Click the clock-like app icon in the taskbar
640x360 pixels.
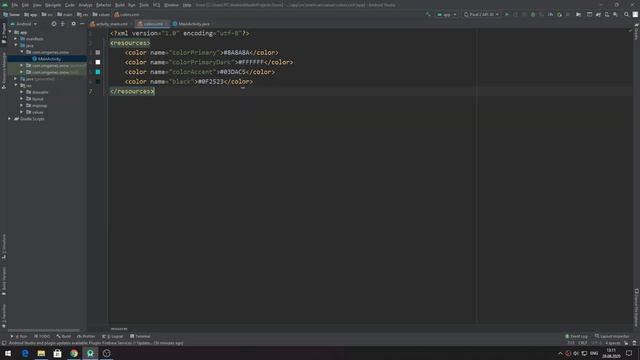(x=107, y=353)
